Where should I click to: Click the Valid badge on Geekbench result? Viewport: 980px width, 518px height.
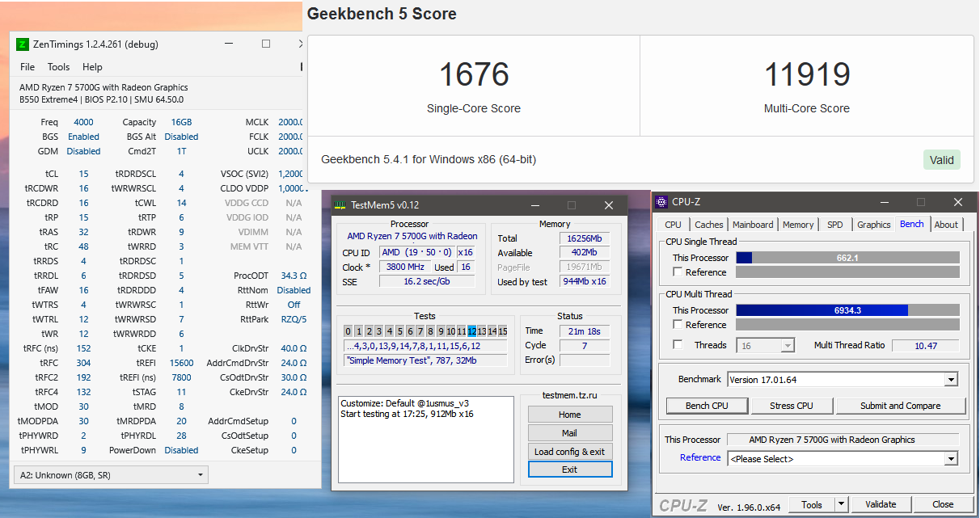point(941,160)
